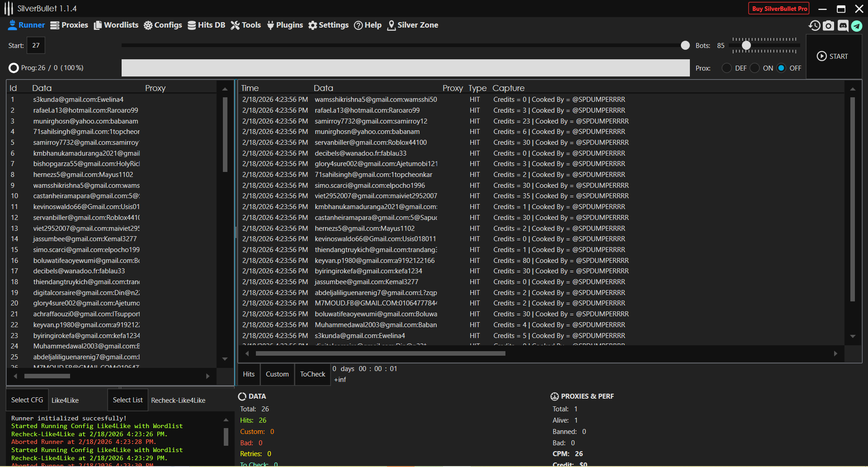Click the Proxy header in the hits panel
Image resolution: width=868 pixels, height=467 pixels.
pyautogui.click(x=453, y=88)
